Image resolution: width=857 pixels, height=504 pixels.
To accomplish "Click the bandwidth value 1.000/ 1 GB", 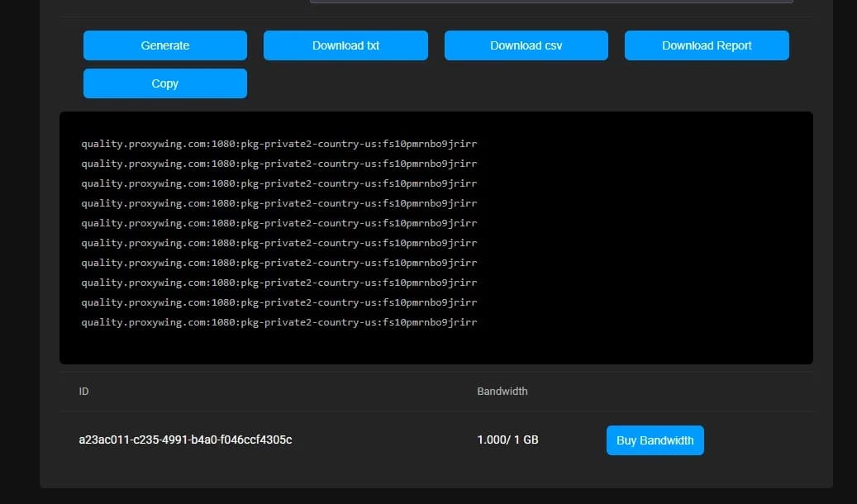I will (507, 440).
